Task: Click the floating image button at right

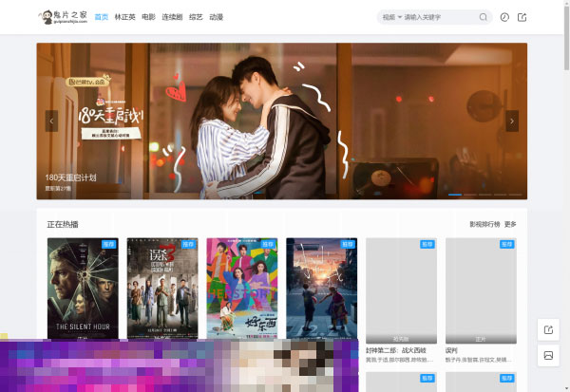Action: pos(548,355)
